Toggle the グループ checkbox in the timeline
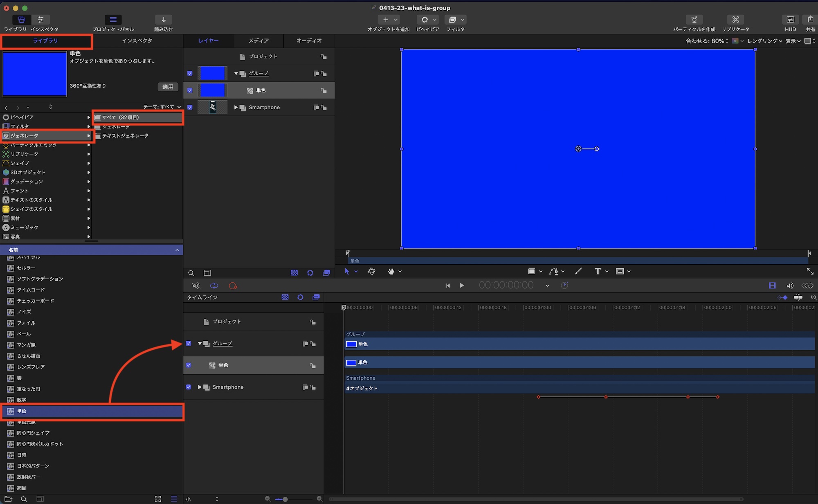The image size is (818, 504). coord(189,344)
